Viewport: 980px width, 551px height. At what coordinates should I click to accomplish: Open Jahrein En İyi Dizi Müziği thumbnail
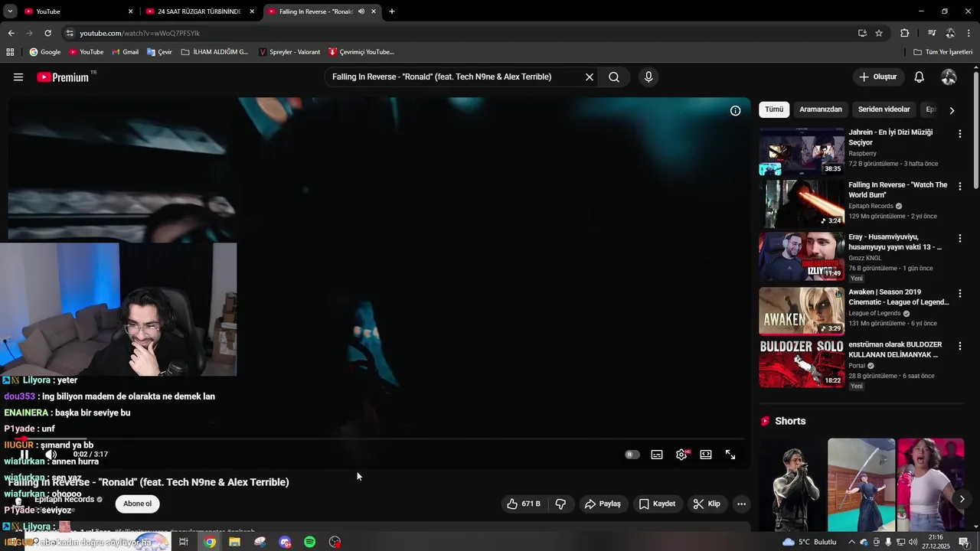[x=802, y=152]
